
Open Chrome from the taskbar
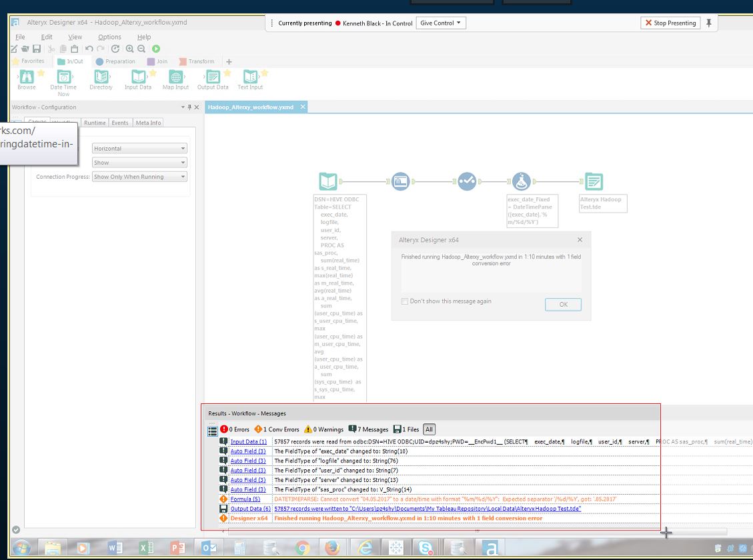(x=302, y=547)
